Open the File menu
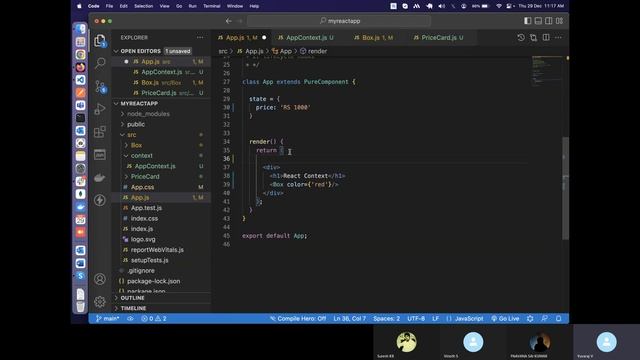This screenshot has width=640, height=360. point(109,6)
